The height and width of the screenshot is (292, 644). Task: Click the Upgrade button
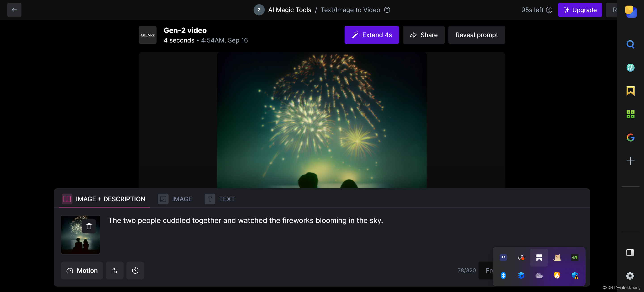(x=580, y=10)
